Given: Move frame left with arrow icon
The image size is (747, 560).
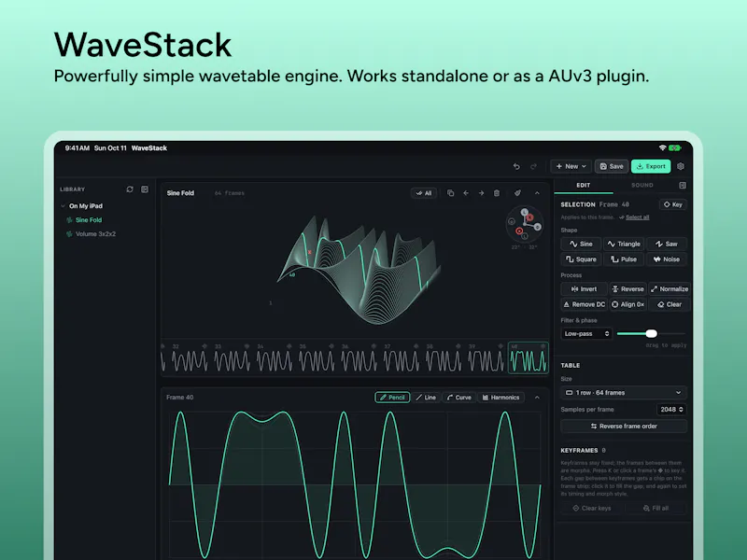Looking at the screenshot, I should pos(466,193).
